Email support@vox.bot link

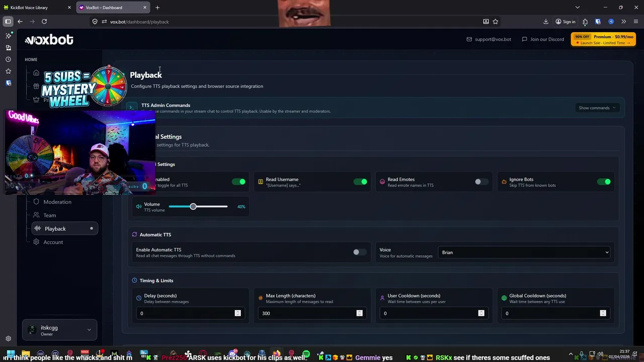489,39
